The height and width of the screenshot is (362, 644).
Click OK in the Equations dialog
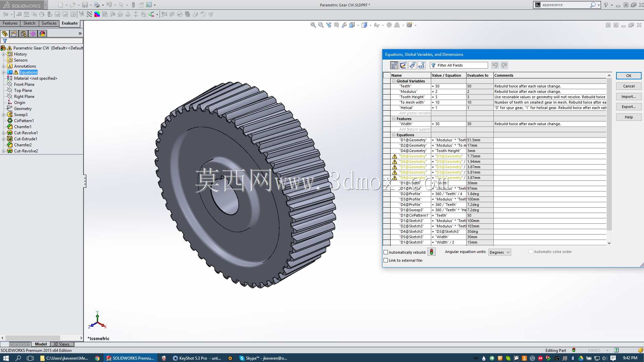[629, 76]
